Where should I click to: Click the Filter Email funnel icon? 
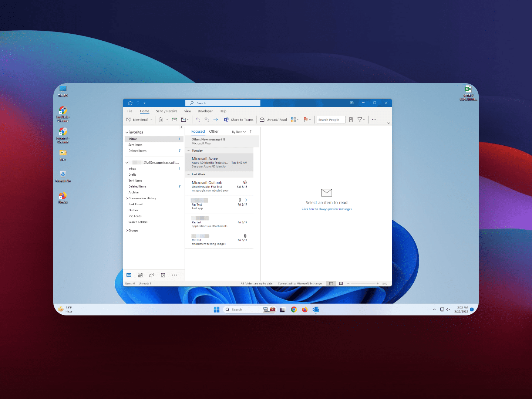(x=360, y=120)
